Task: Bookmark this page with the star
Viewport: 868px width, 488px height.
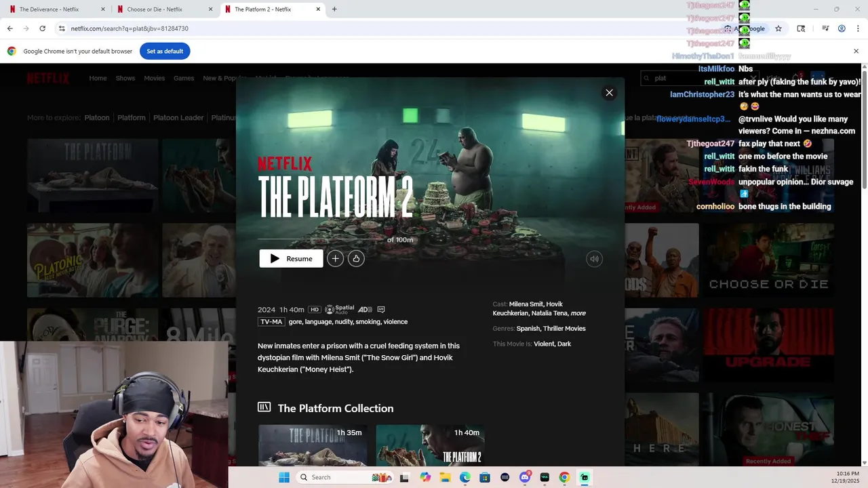Action: pyautogui.click(x=778, y=28)
